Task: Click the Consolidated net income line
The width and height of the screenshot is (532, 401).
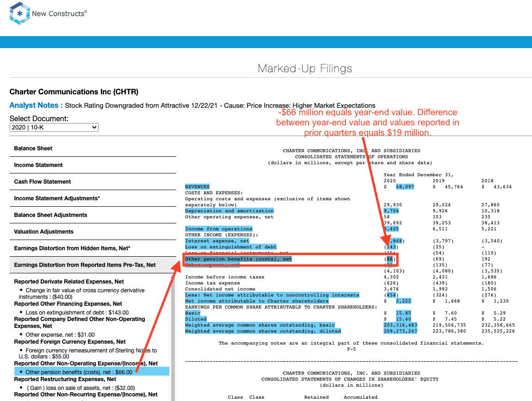Action: pos(220,289)
